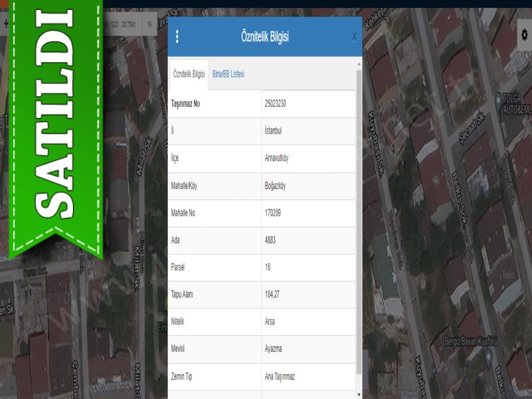Switch to the Bina/BB Listesi tab

pos(228,74)
